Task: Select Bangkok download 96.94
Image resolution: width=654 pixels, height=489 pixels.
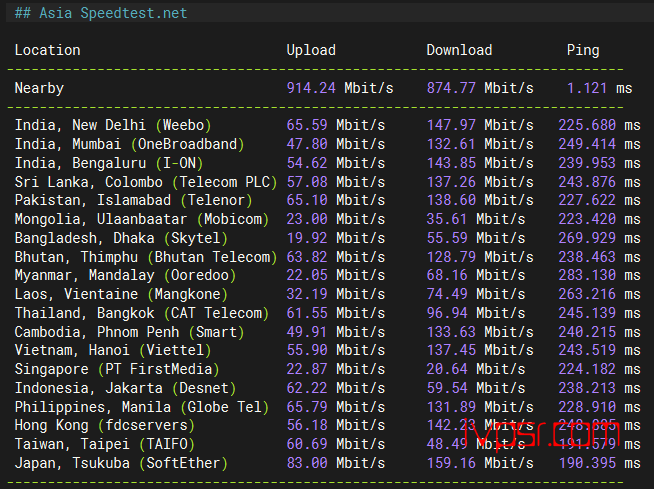Action: point(447,313)
